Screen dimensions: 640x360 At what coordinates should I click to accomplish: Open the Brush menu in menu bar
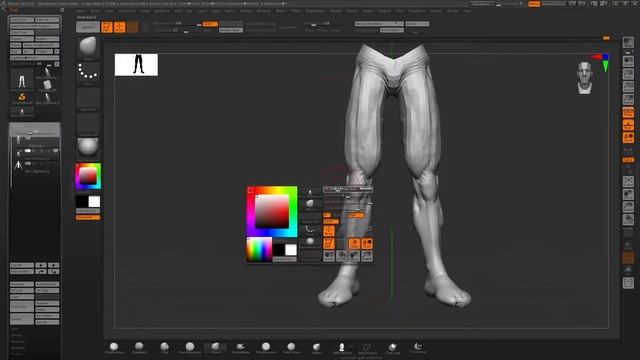tap(95, 11)
